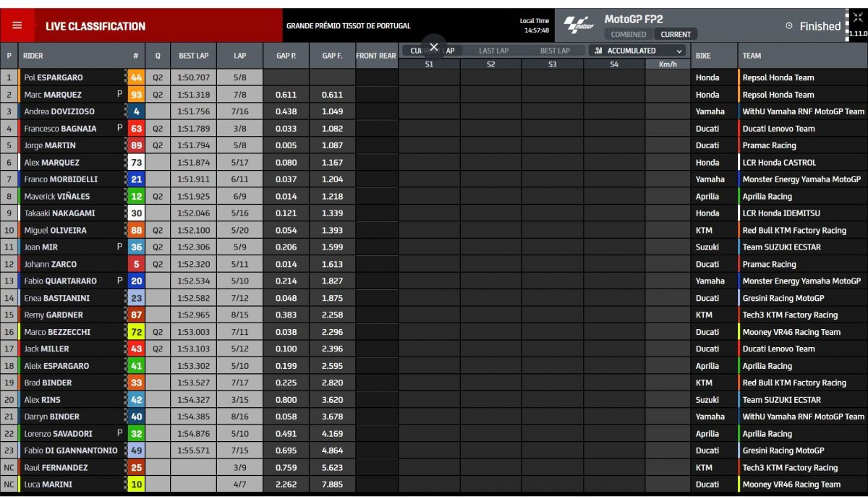The image size is (868, 499).
Task: Click the RIDER column header
Action: [33, 56]
